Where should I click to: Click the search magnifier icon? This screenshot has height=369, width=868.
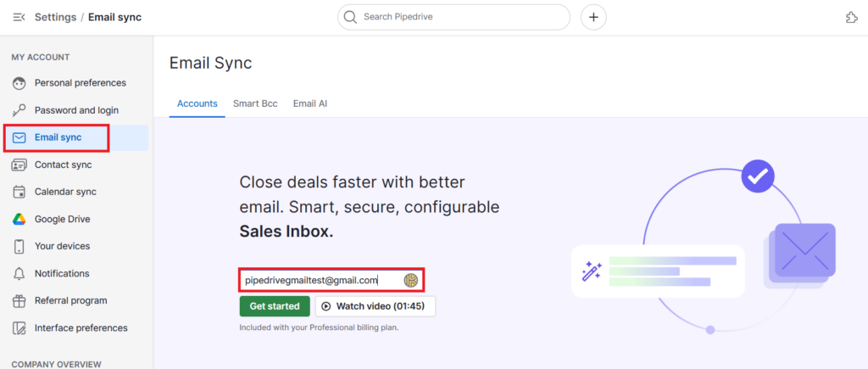pyautogui.click(x=350, y=17)
